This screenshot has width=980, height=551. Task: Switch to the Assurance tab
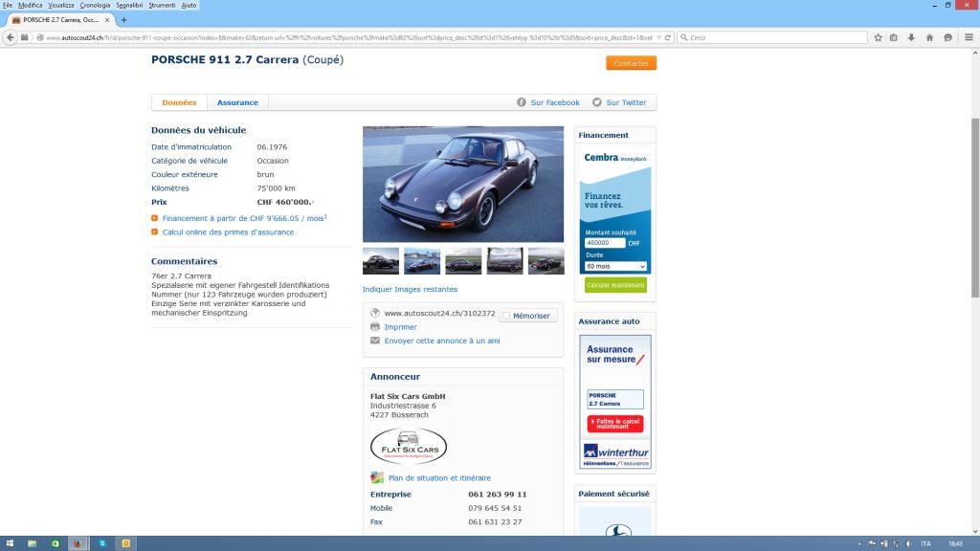[237, 102]
